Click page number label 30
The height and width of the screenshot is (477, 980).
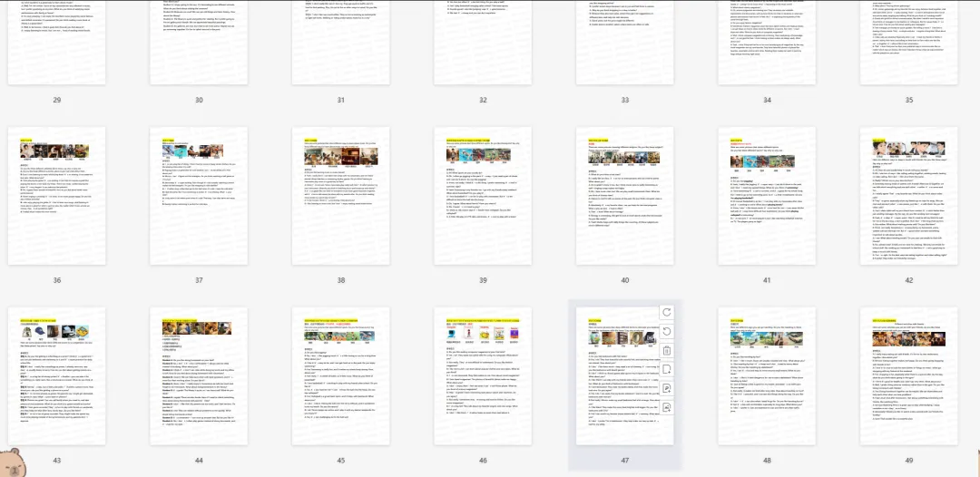(x=199, y=100)
